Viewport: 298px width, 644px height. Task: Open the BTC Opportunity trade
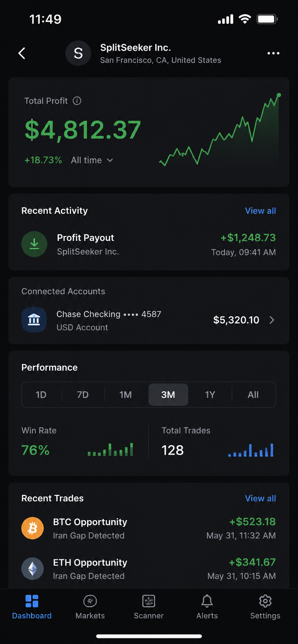pyautogui.click(x=149, y=528)
